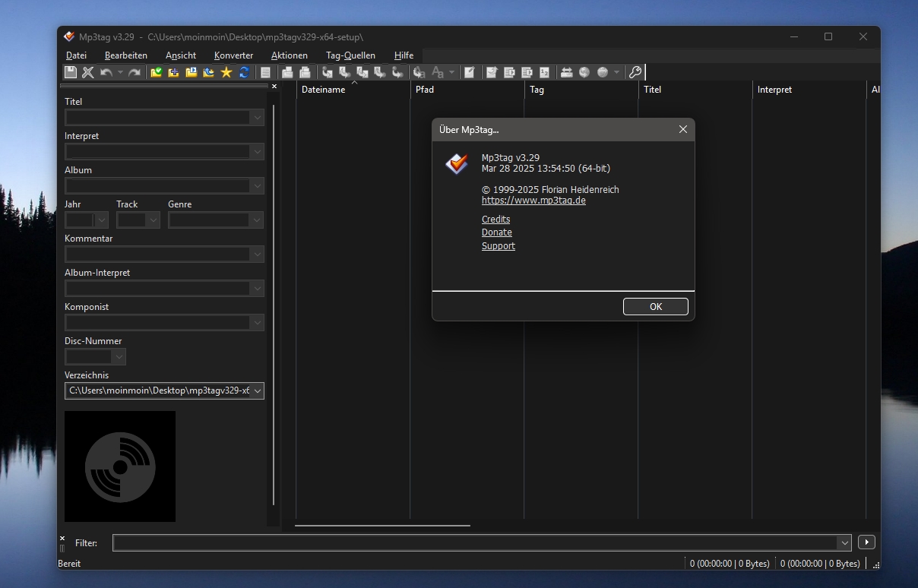Screen dimensions: 918x588
Task: Sort by the Tag column header
Action: pyautogui.click(x=581, y=90)
